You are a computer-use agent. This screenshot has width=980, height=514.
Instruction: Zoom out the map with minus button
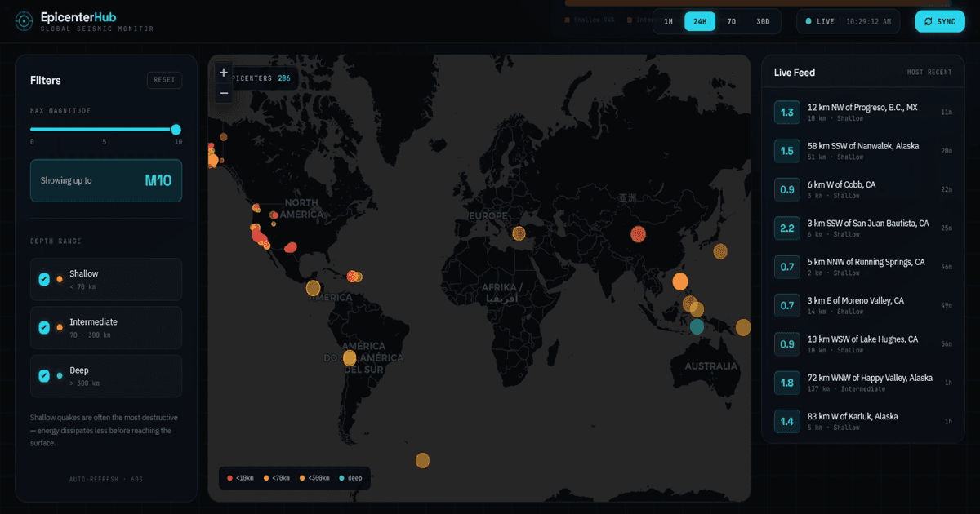coord(224,94)
